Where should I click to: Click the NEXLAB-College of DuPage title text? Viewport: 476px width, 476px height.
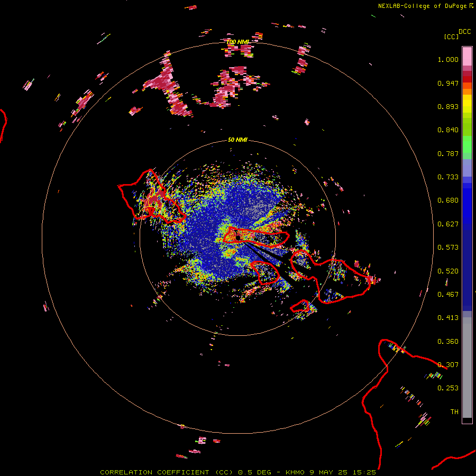tap(422, 6)
